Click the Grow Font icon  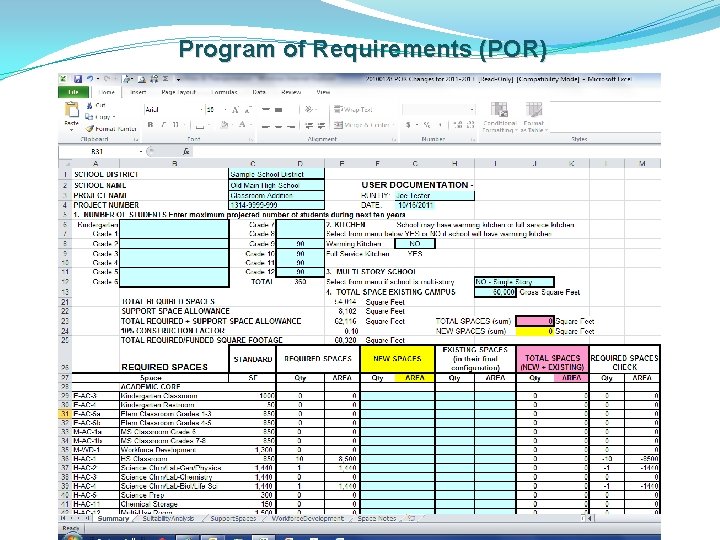pyautogui.click(x=236, y=110)
